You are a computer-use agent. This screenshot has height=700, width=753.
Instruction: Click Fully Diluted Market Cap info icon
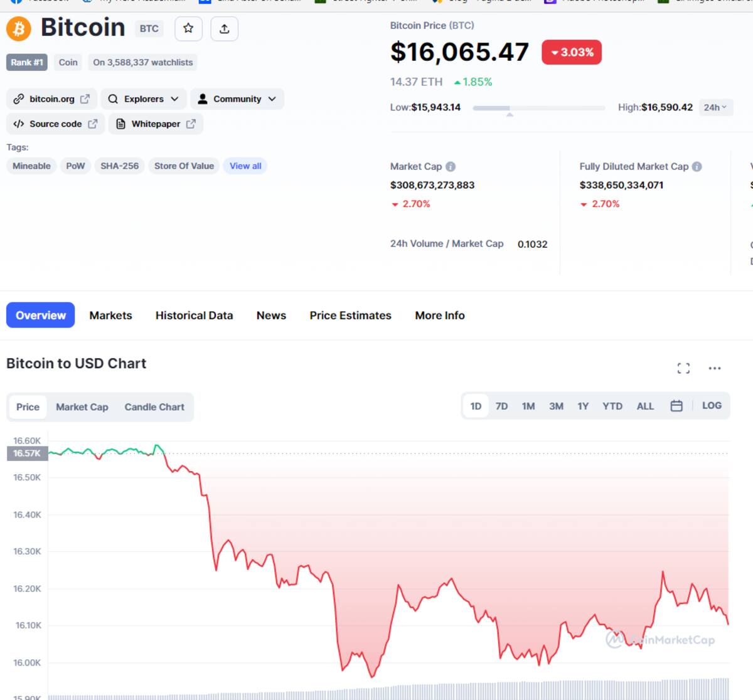697,167
